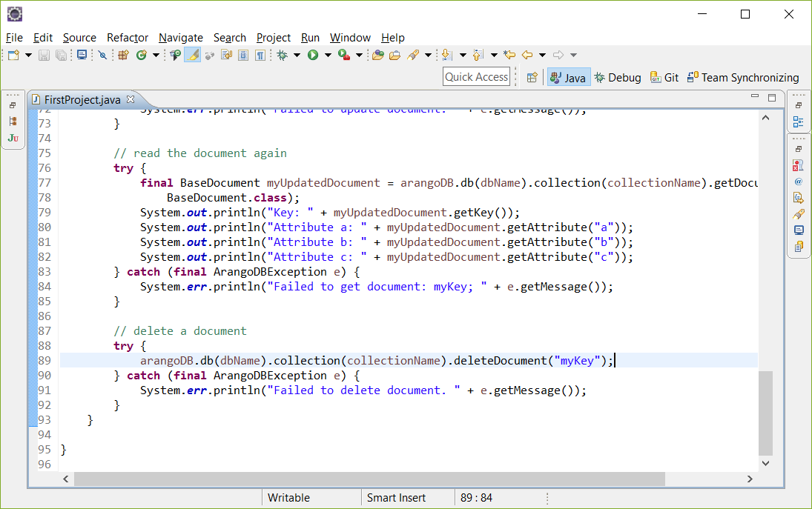
Task: Click the Next Annotation icon
Action: click(447, 55)
